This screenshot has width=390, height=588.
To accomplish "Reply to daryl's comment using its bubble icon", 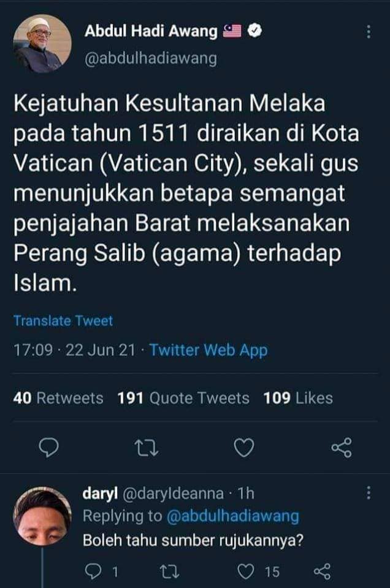I will point(93,571).
